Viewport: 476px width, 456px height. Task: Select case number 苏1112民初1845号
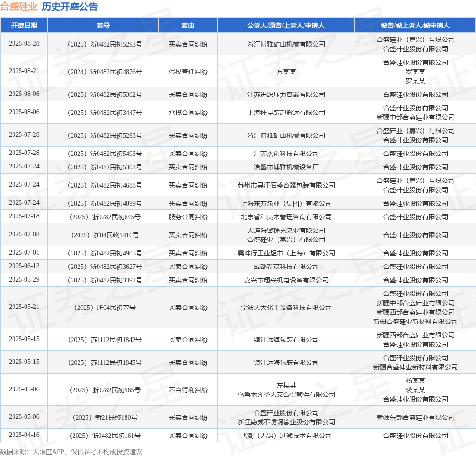[105, 362]
